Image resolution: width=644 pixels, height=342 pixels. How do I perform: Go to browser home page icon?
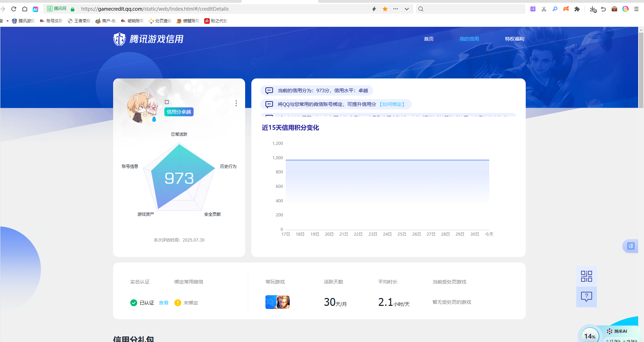tap(25, 9)
